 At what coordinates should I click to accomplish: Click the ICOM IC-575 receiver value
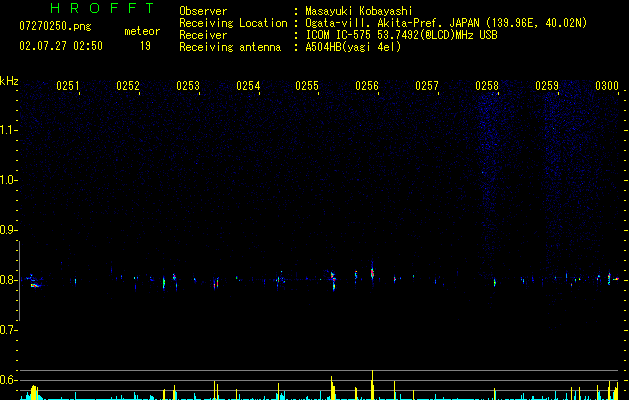401,35
